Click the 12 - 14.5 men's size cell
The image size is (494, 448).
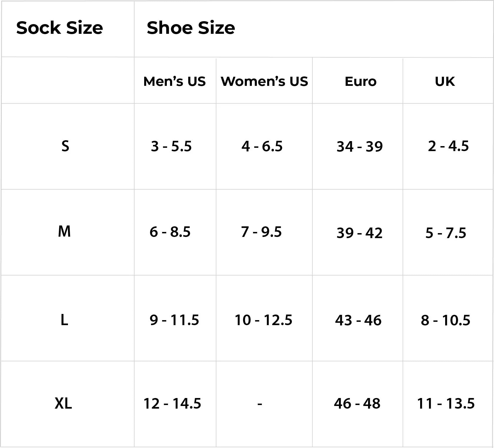172,403
